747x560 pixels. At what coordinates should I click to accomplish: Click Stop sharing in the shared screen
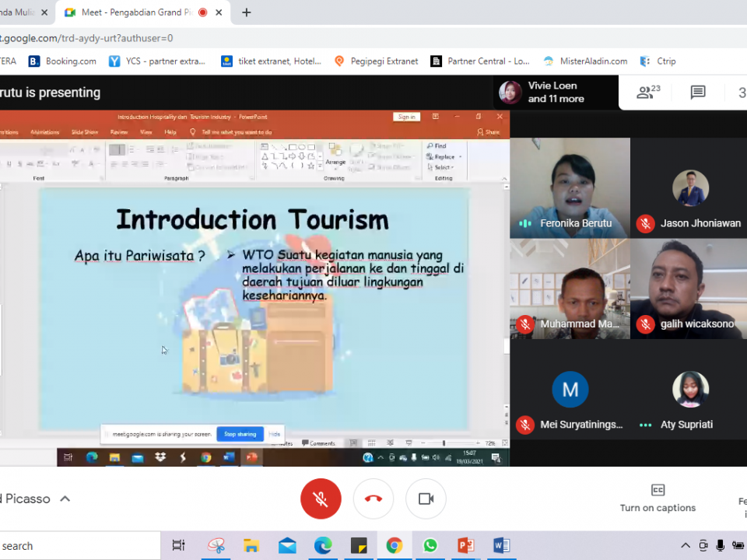pos(240,434)
